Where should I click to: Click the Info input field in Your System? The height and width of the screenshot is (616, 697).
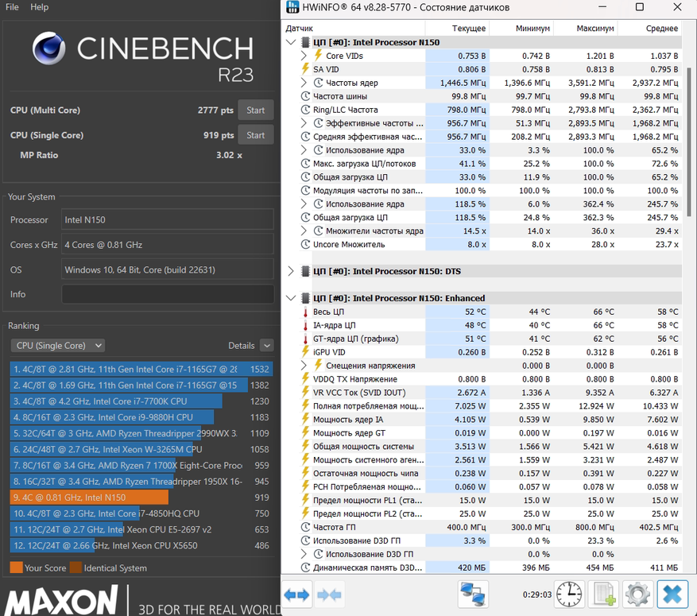(168, 294)
